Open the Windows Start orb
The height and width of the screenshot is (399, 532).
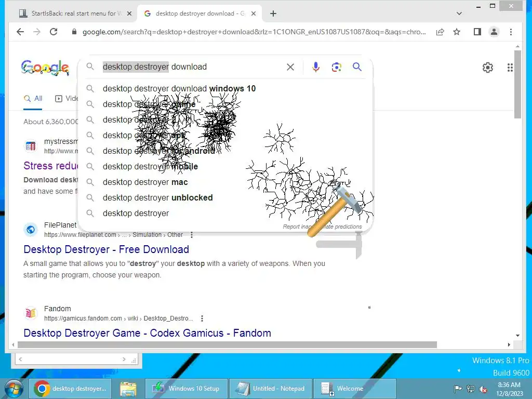point(14,389)
